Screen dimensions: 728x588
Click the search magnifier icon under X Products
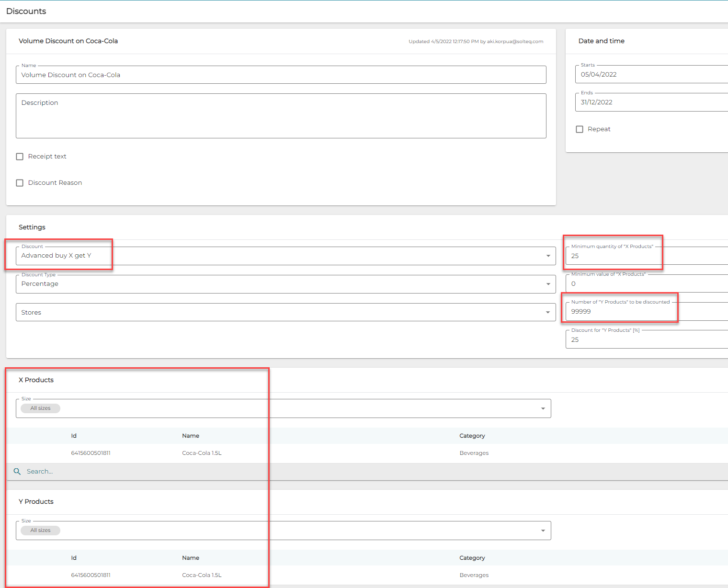pyautogui.click(x=17, y=472)
